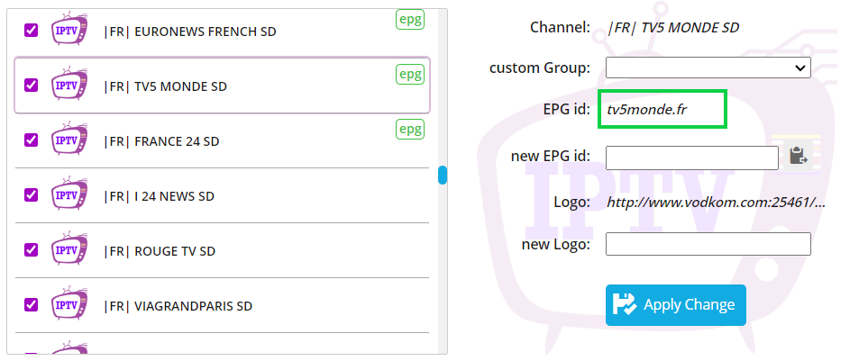Click the IPTV logo icon for EURONEWS FRENCH SD

(69, 30)
